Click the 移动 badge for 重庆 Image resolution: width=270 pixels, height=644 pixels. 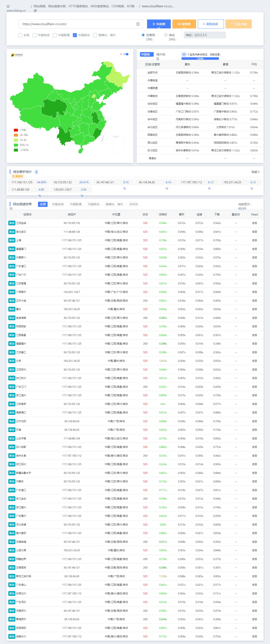click(12, 309)
